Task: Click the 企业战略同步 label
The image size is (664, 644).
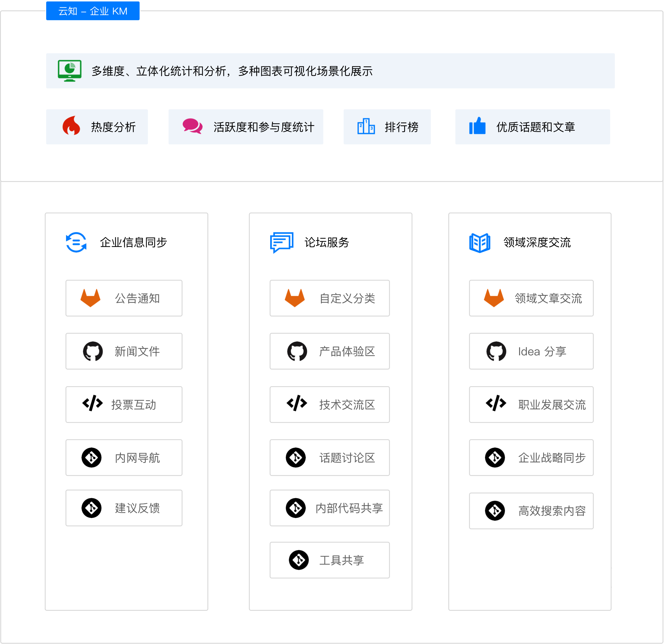Action: pos(552,458)
